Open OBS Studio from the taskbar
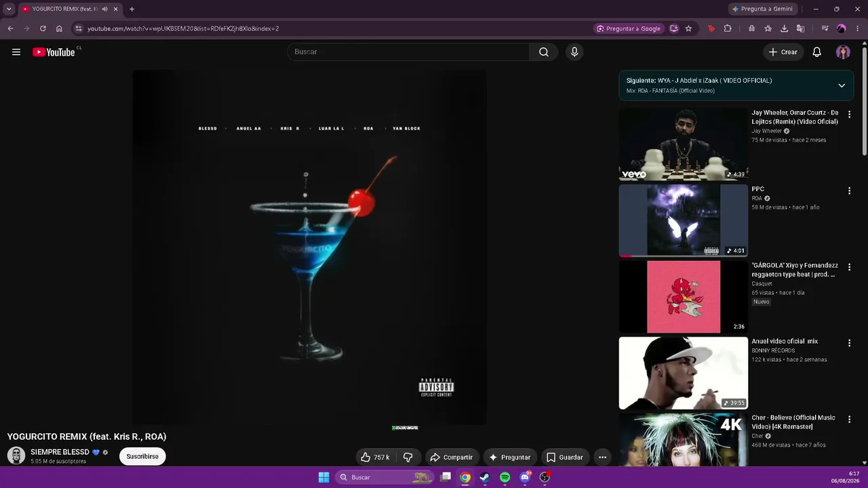Image resolution: width=868 pixels, height=488 pixels. pyautogui.click(x=544, y=477)
